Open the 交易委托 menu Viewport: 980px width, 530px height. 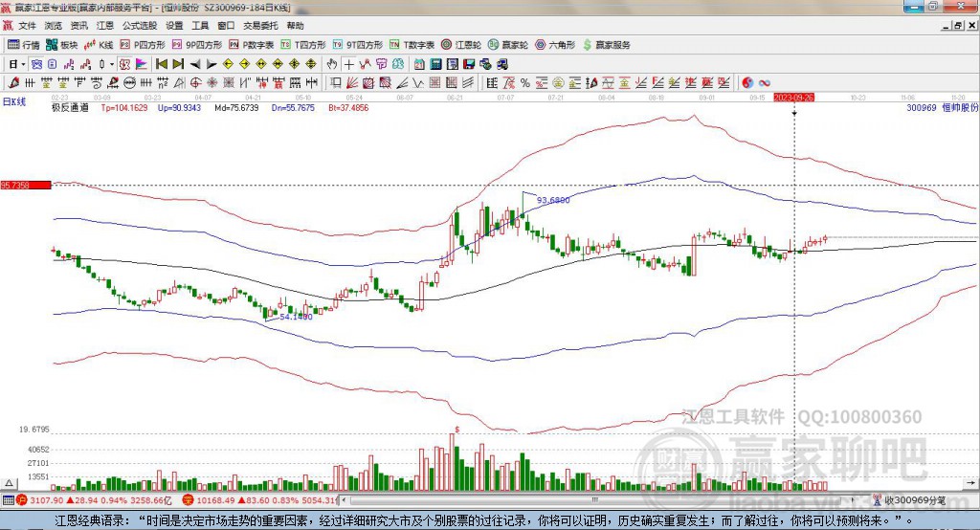pyautogui.click(x=260, y=26)
